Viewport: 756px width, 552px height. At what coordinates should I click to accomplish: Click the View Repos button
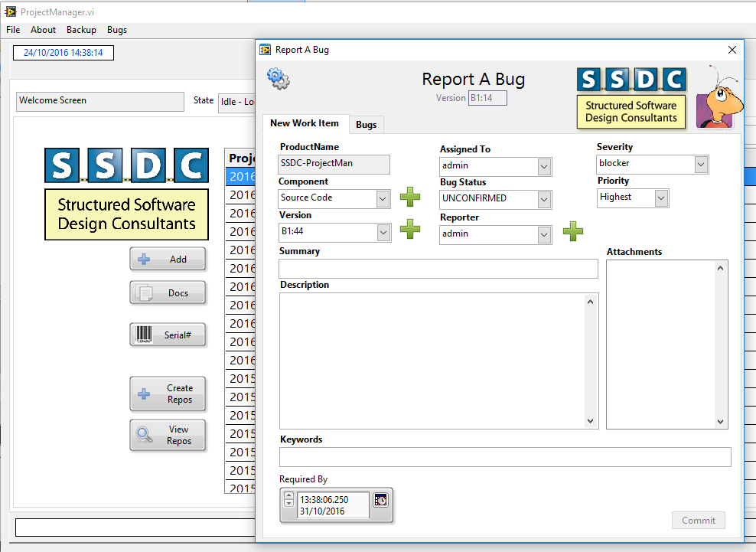[168, 436]
